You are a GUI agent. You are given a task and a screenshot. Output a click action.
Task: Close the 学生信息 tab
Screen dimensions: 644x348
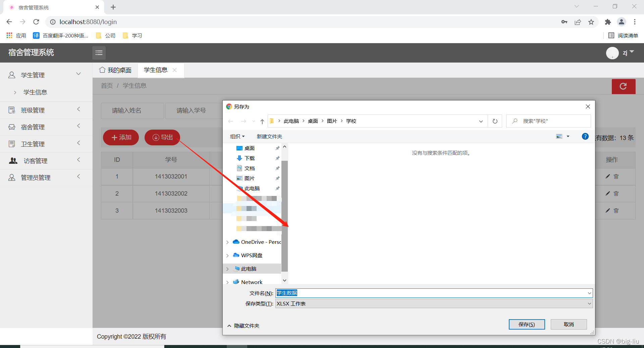(x=175, y=70)
